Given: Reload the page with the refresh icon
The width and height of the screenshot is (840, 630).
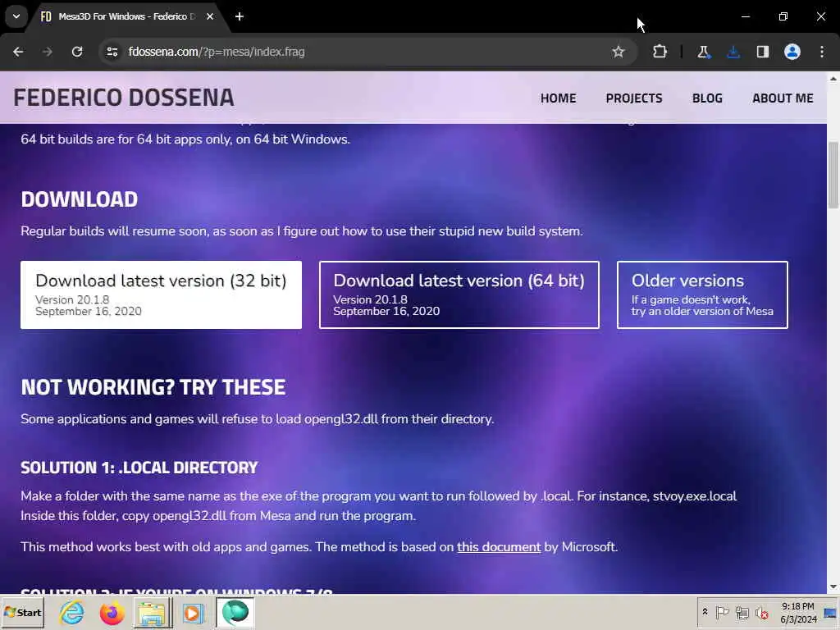Looking at the screenshot, I should [77, 52].
